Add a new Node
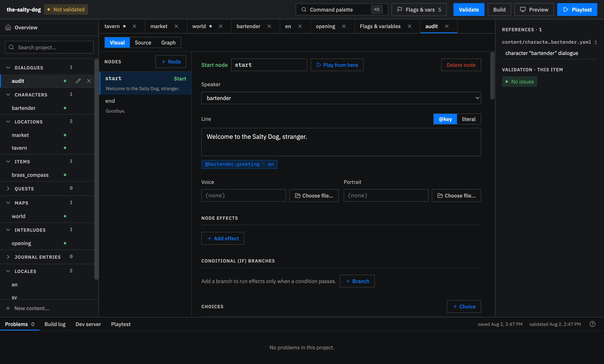Viewport: 604px width, 364px height. pos(171,61)
